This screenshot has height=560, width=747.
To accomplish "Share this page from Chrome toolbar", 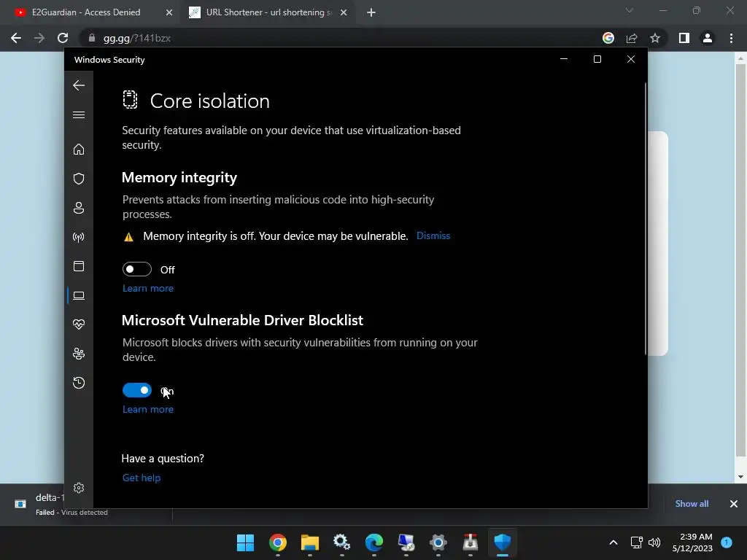I will coord(632,38).
